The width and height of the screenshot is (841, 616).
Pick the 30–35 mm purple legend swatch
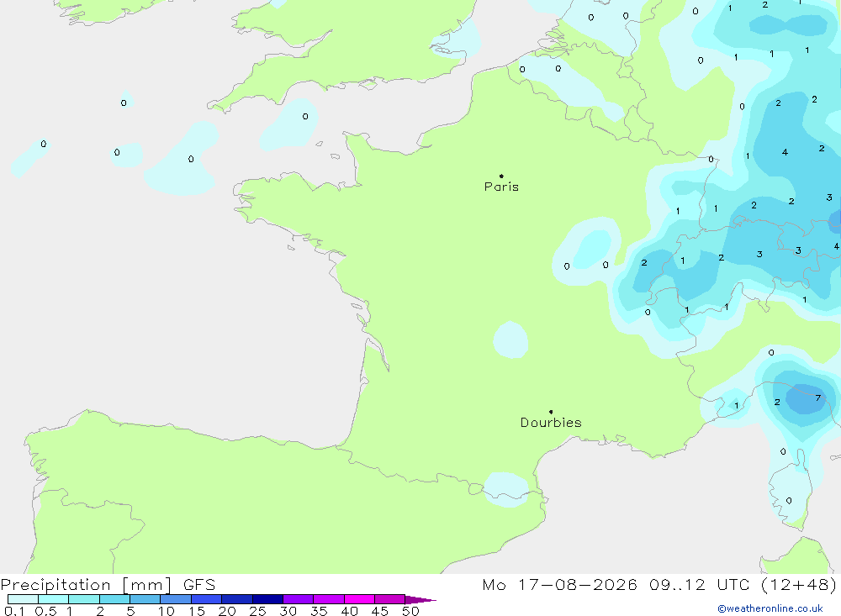point(299,599)
